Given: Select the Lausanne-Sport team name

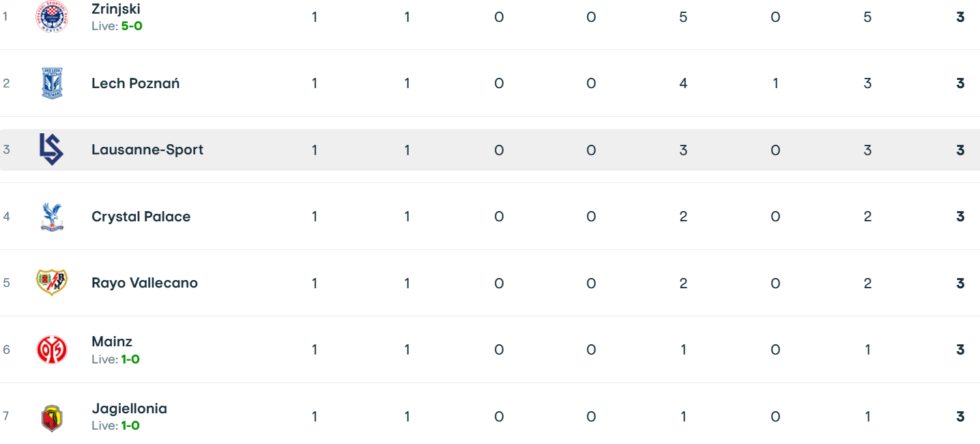Looking at the screenshot, I should tap(147, 150).
